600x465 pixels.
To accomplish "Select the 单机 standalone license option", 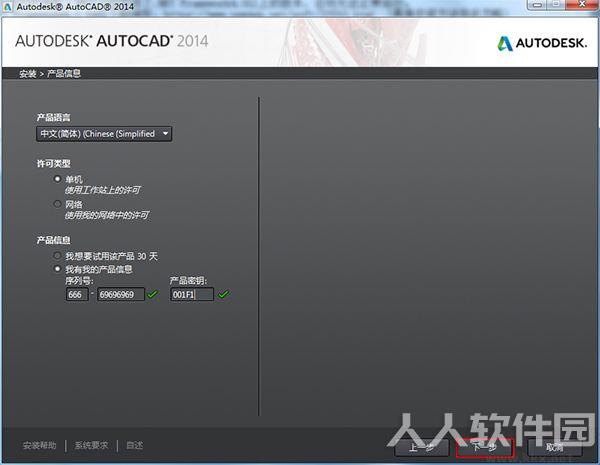I will click(57, 179).
